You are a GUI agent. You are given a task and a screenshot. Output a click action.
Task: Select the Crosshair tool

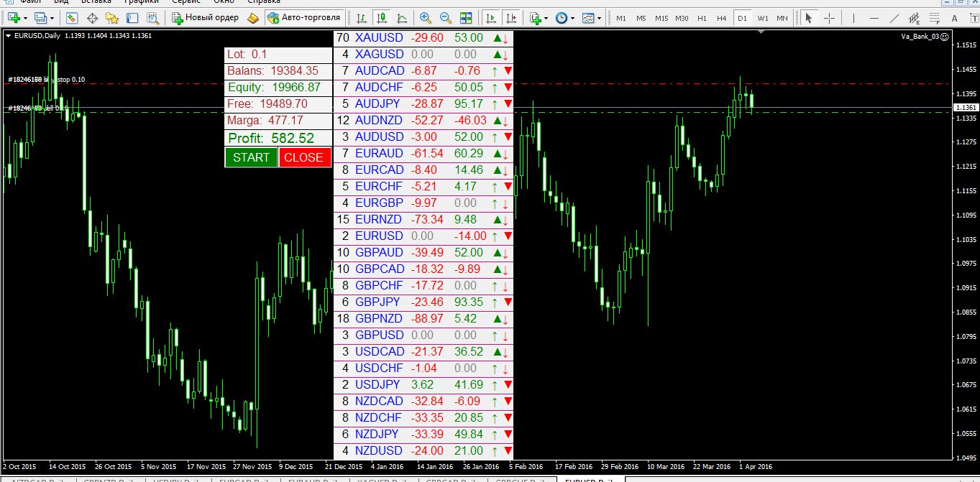point(828,17)
